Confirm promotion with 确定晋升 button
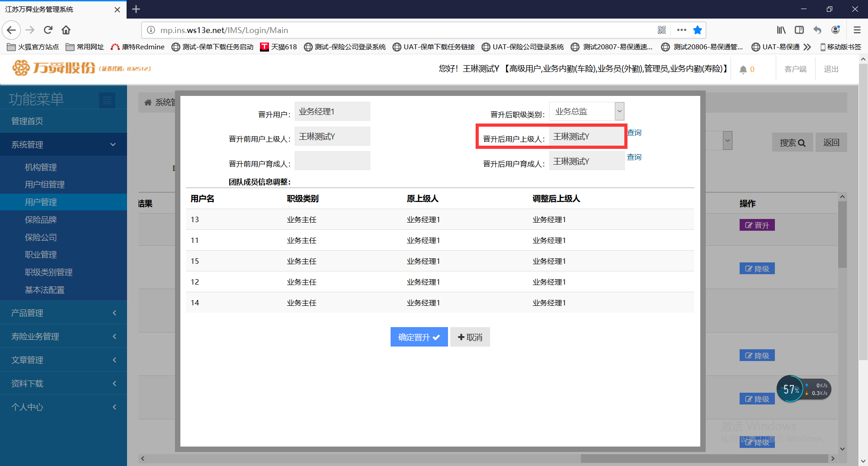868x466 pixels. pyautogui.click(x=419, y=337)
